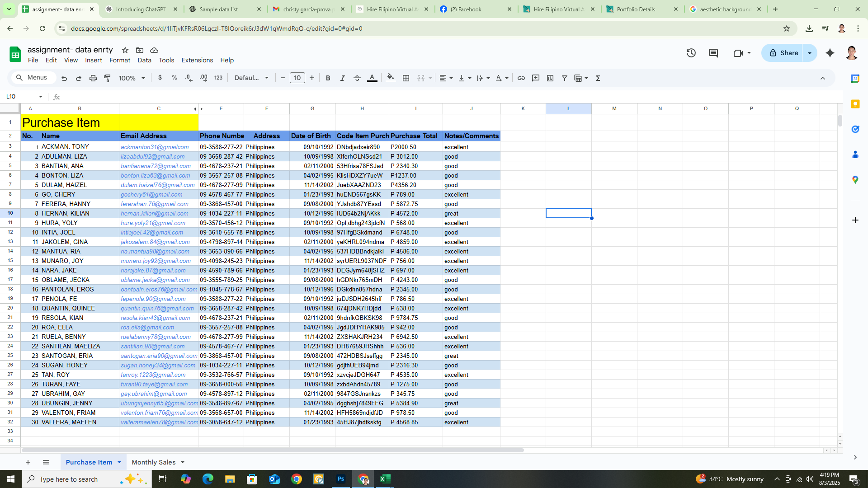Viewport: 868px width, 488px height.
Task: Click the insert chart icon
Action: 550,78
